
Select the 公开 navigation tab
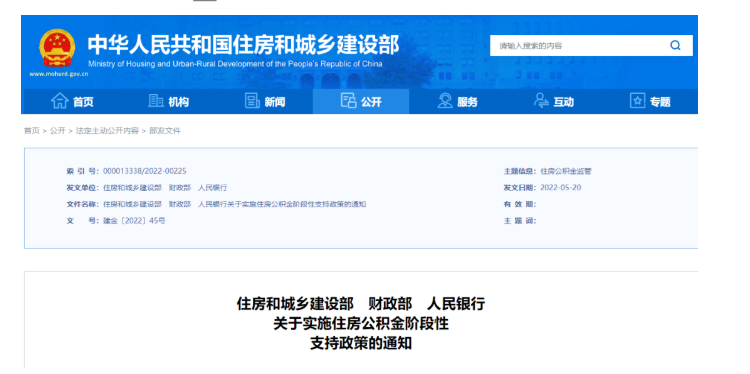coord(361,101)
